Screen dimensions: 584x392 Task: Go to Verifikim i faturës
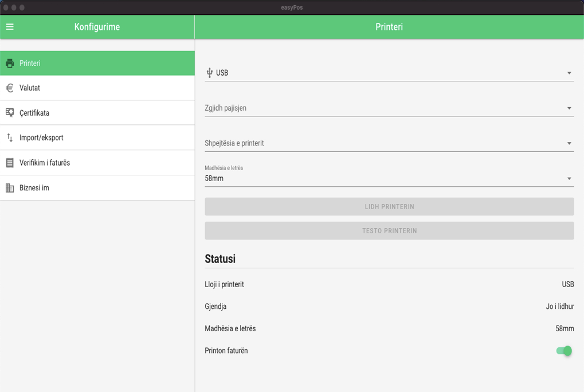coord(45,163)
